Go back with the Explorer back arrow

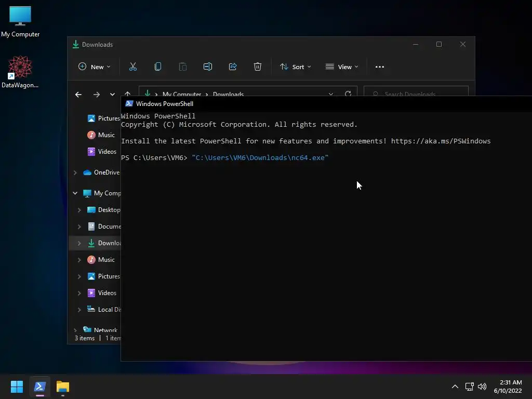pos(78,95)
